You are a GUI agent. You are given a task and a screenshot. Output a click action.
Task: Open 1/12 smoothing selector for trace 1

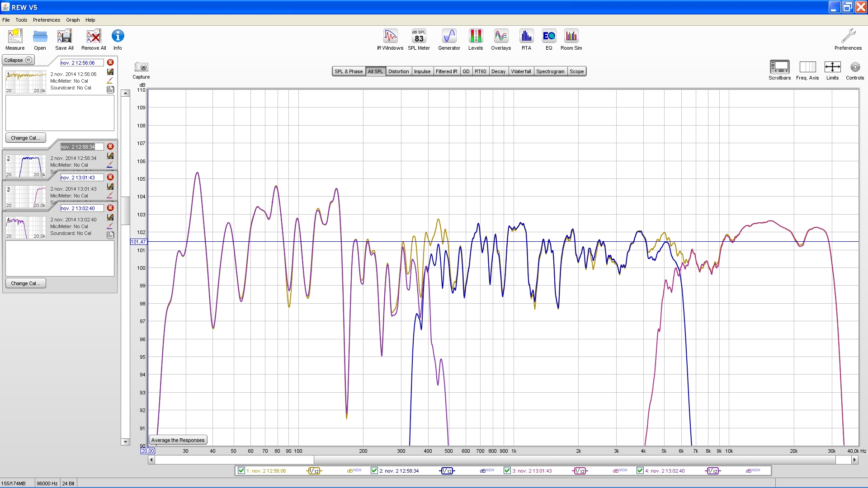(x=314, y=471)
